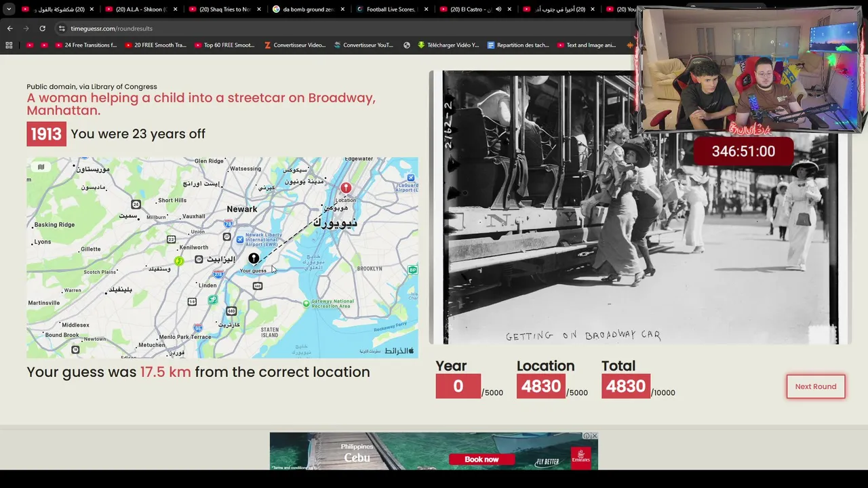Click the Emirates 'Book now' ad button
This screenshot has width=868, height=488.
pyautogui.click(x=481, y=460)
